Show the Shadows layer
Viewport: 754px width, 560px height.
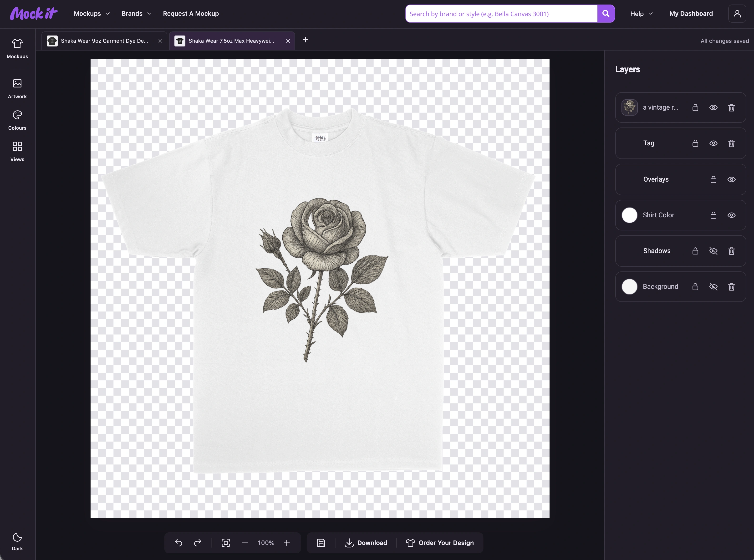tap(713, 251)
